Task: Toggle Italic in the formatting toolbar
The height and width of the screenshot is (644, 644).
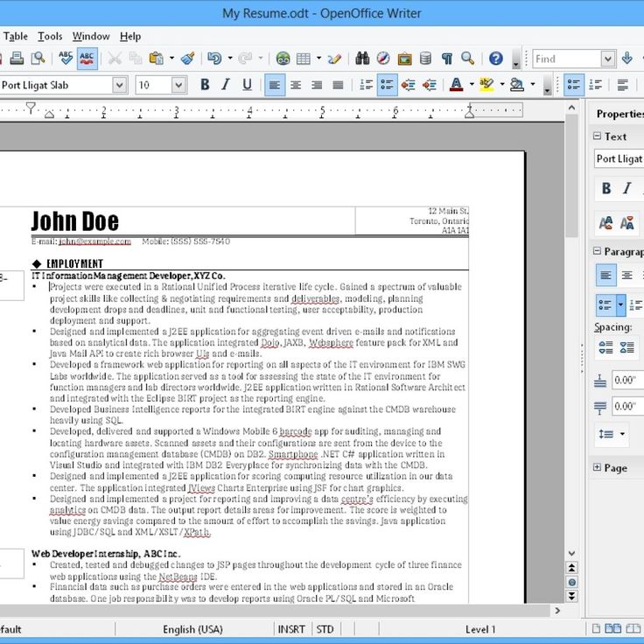Action: 226,85
